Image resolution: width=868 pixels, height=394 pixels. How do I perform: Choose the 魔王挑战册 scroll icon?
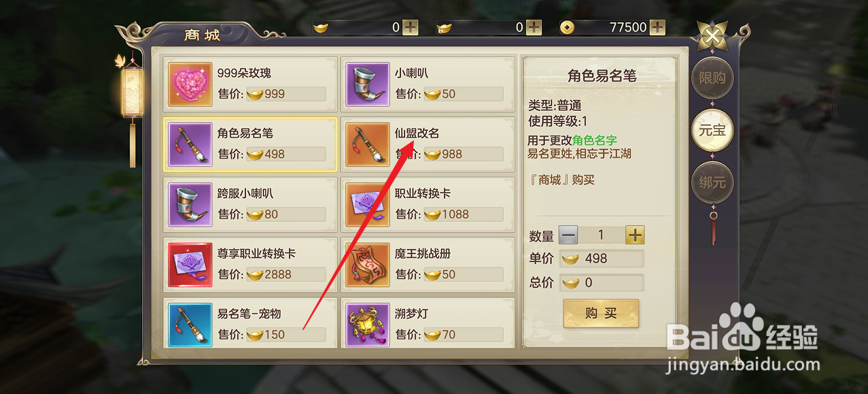click(x=368, y=264)
